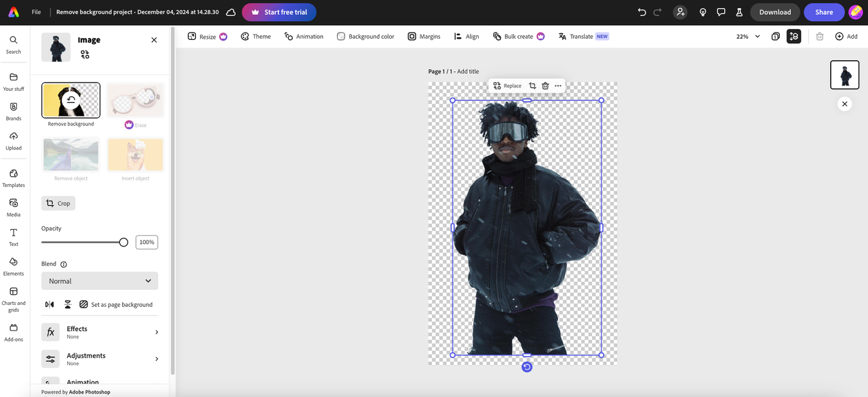Expand the Adjustments section
The height and width of the screenshot is (397, 868).
click(x=100, y=359)
